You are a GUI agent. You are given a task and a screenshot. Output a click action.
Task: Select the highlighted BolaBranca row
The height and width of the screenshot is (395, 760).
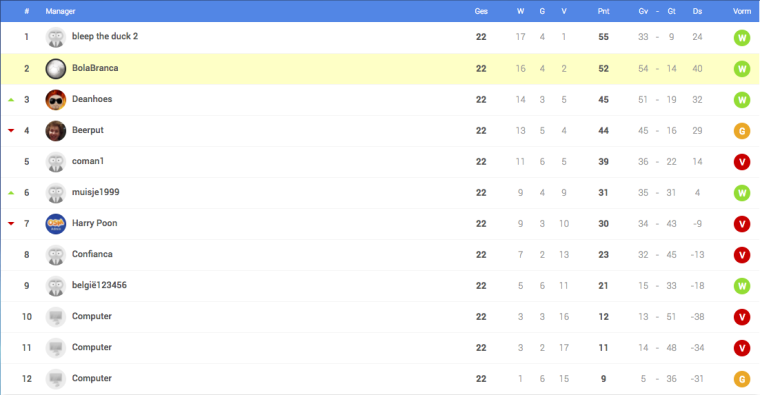pyautogui.click(x=380, y=69)
